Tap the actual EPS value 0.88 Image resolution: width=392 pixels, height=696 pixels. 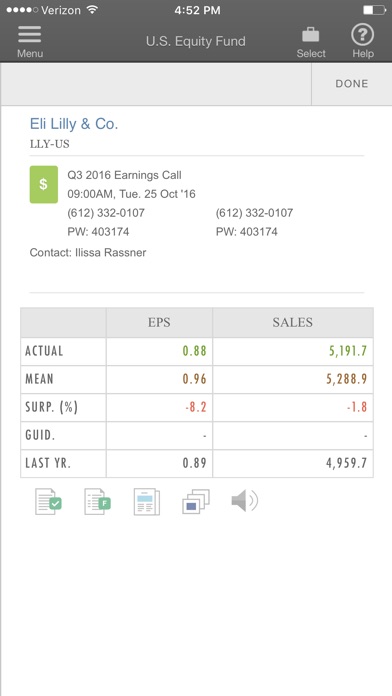[194, 351]
